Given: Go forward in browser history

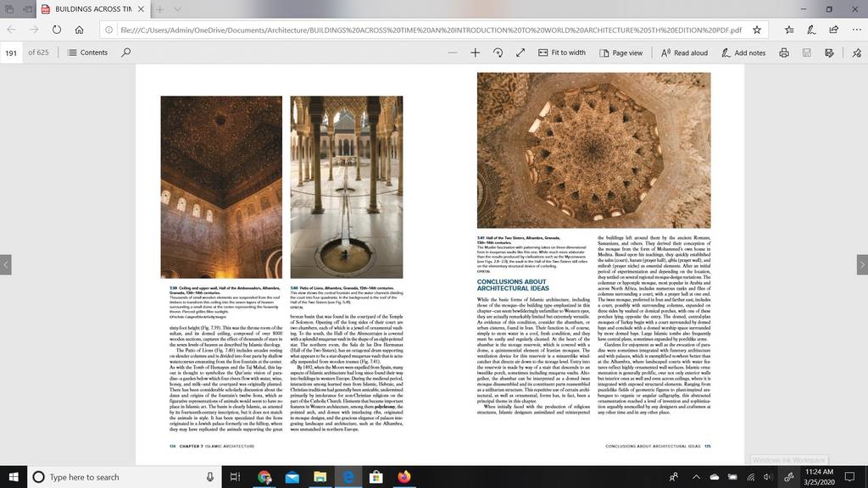Looking at the screenshot, I should pyautogui.click(x=34, y=30).
